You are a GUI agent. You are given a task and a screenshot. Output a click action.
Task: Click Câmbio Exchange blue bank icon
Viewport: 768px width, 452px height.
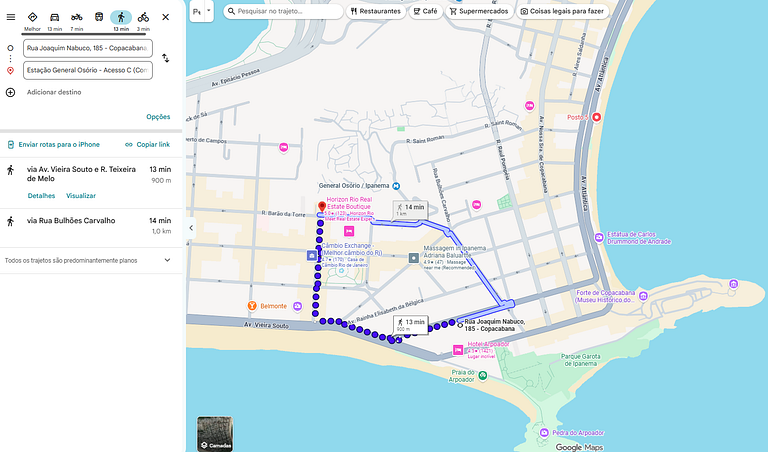(x=312, y=255)
